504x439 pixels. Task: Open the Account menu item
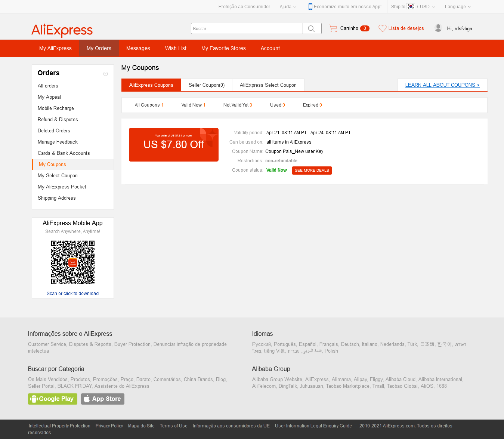coord(270,48)
